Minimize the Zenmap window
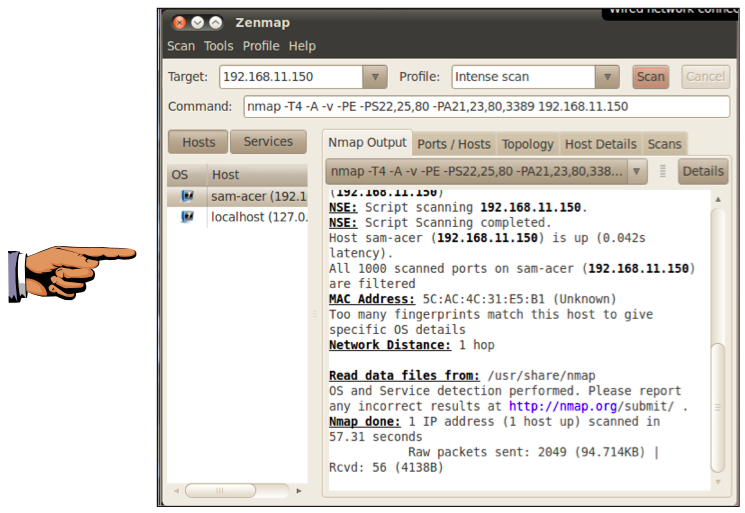745x513 pixels. 198,22
